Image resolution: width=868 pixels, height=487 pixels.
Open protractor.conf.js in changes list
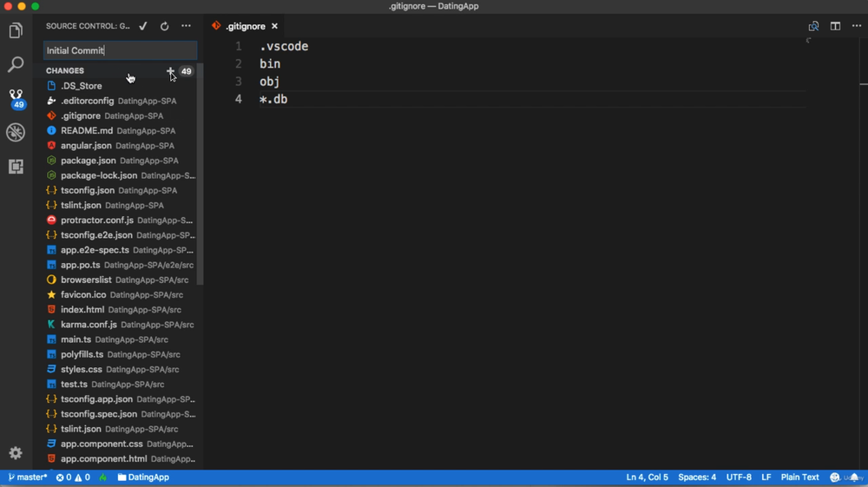coord(120,220)
